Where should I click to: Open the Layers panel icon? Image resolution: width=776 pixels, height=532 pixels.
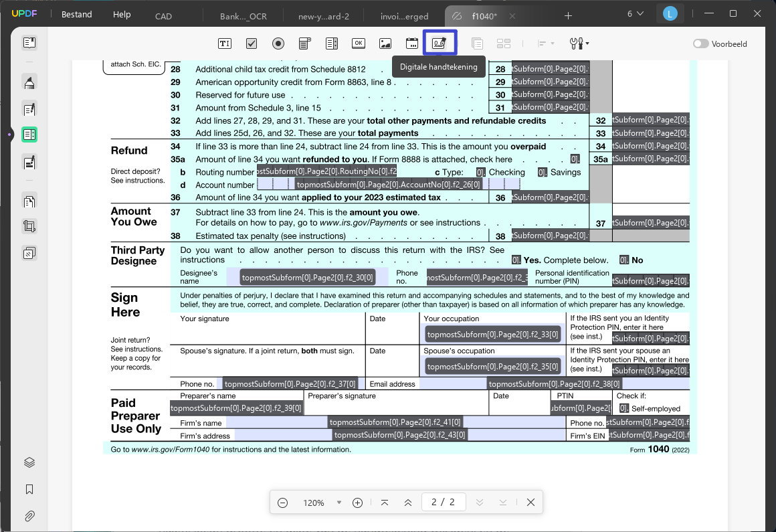[x=29, y=462]
